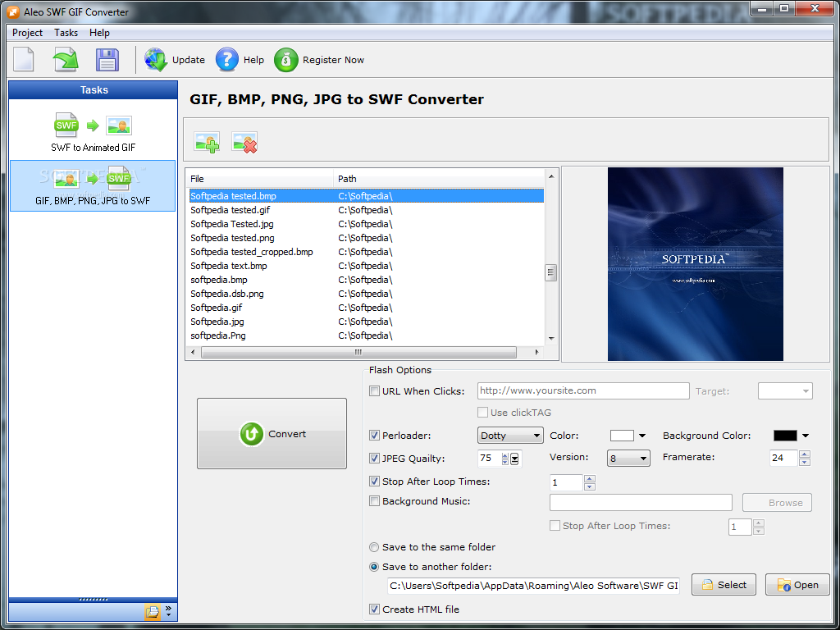The height and width of the screenshot is (630, 840).
Task: Click the Path column header
Action: click(439, 179)
